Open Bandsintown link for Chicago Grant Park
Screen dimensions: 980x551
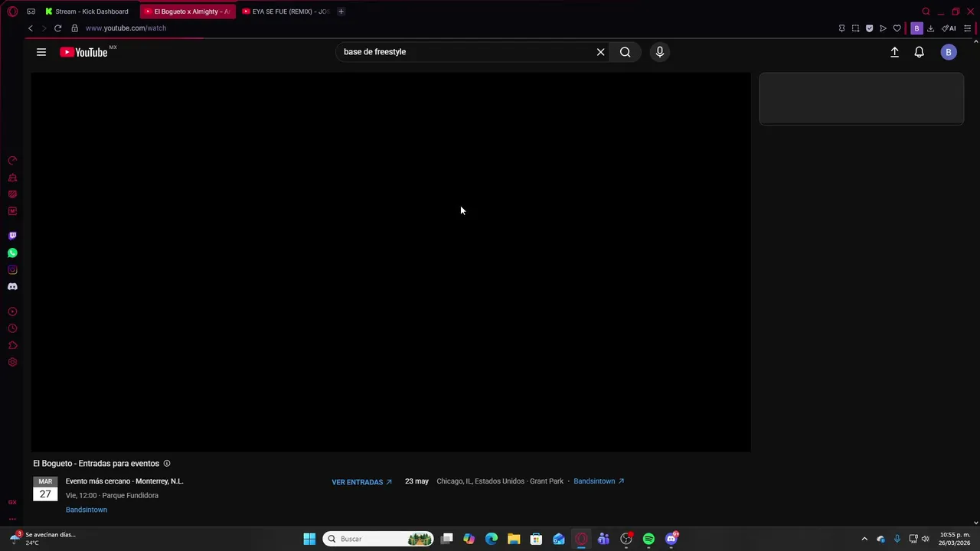(x=599, y=481)
